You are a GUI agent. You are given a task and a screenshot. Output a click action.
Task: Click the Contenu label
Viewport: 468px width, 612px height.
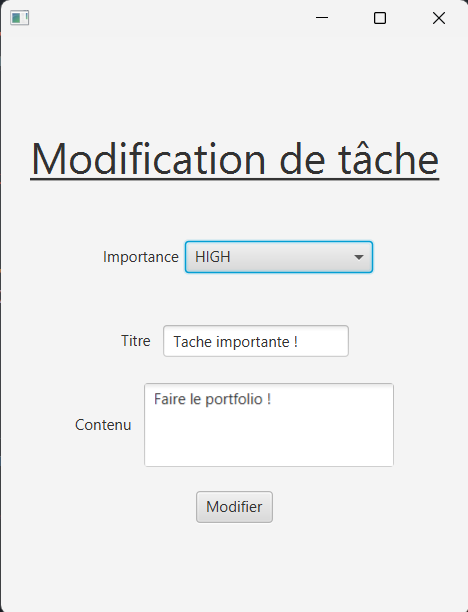tap(103, 425)
